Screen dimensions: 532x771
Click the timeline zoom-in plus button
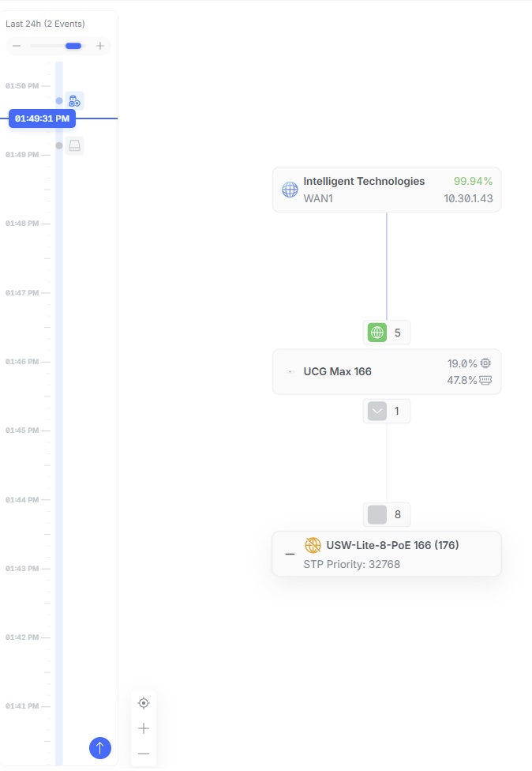[100, 47]
